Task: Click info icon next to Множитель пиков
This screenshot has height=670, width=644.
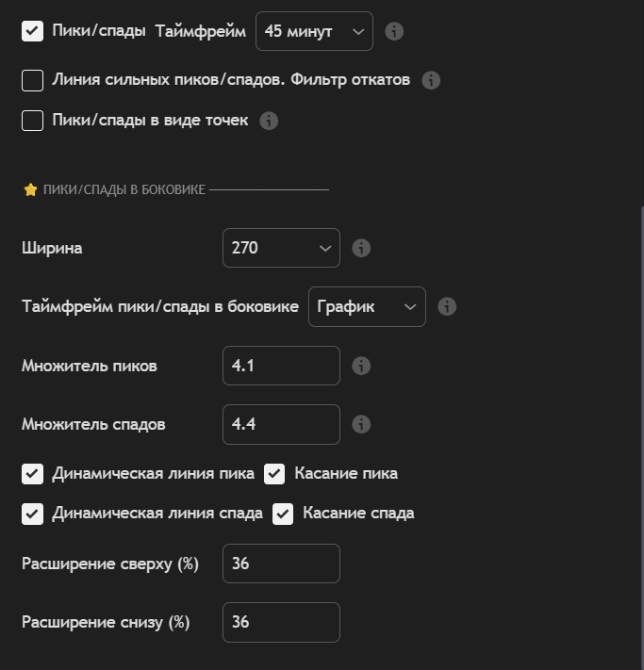Action: [361, 366]
